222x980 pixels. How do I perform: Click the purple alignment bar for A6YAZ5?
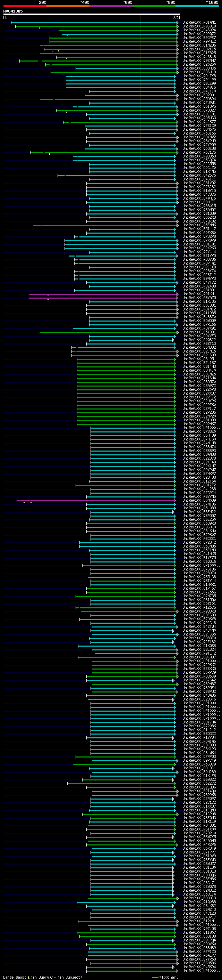click(103, 298)
